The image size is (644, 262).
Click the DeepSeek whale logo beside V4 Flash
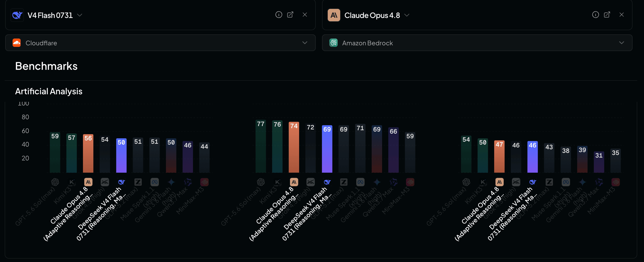pos(17,15)
